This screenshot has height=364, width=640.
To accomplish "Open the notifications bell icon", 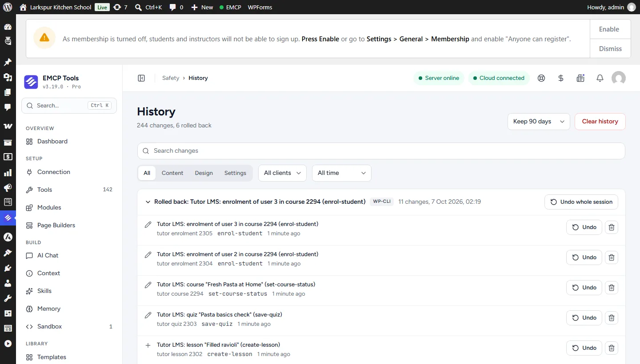I will tap(600, 78).
